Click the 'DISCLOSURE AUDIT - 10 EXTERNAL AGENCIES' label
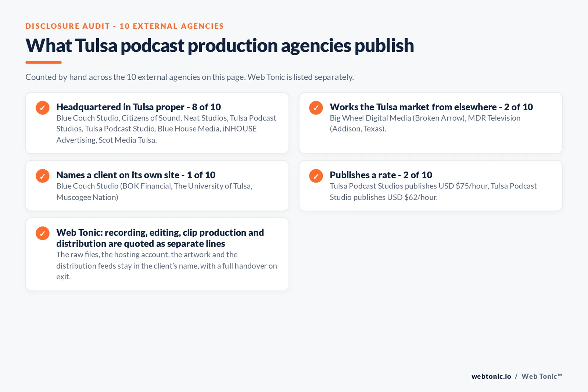Image resolution: width=588 pixels, height=392 pixels. pyautogui.click(x=125, y=26)
